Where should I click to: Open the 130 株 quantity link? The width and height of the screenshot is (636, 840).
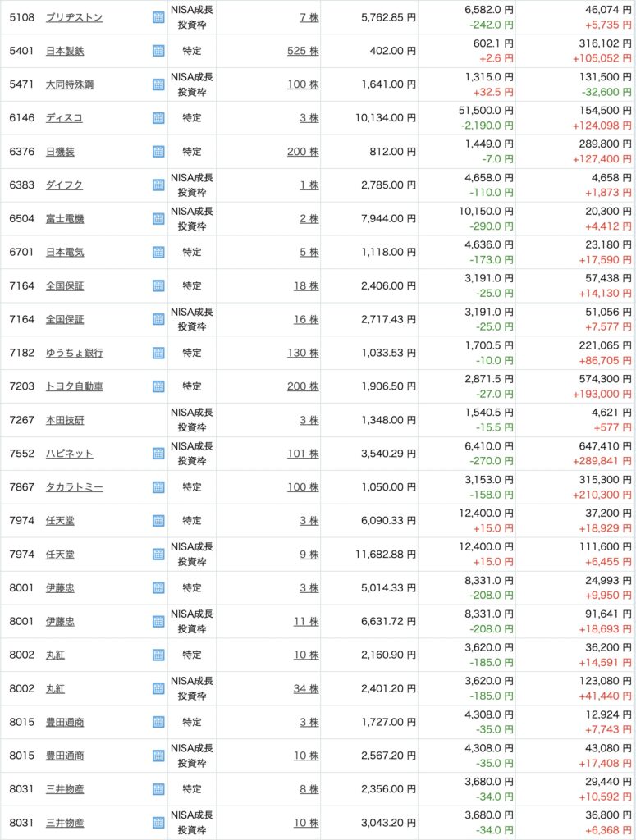click(303, 353)
